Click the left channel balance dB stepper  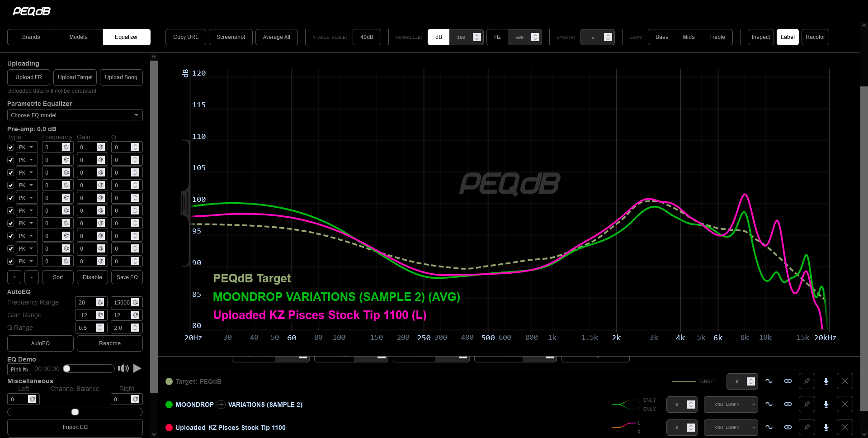[x=32, y=399]
